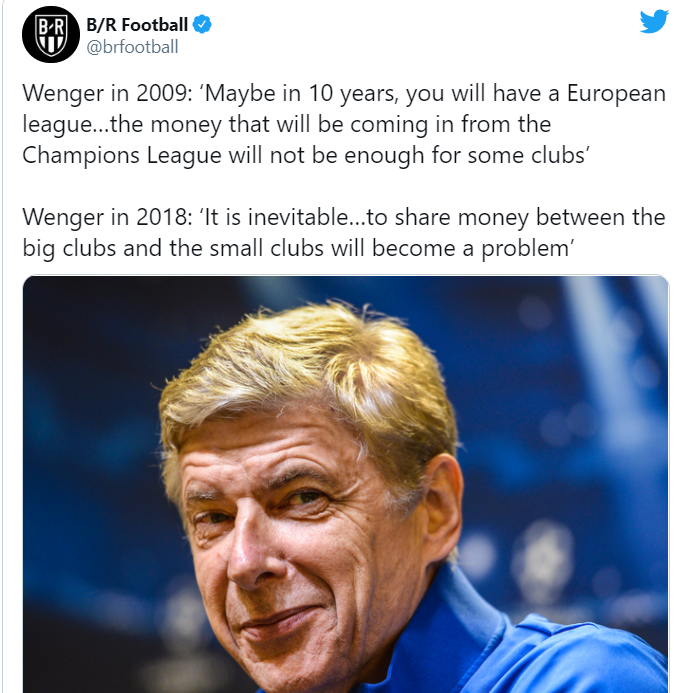Click the Twitter bird logo
This screenshot has height=693, width=687.
click(654, 21)
